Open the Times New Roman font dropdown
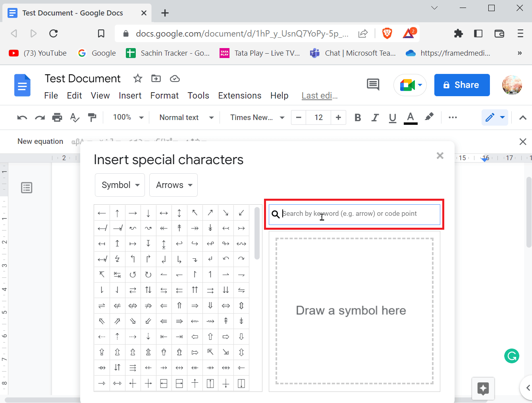 [x=257, y=117]
